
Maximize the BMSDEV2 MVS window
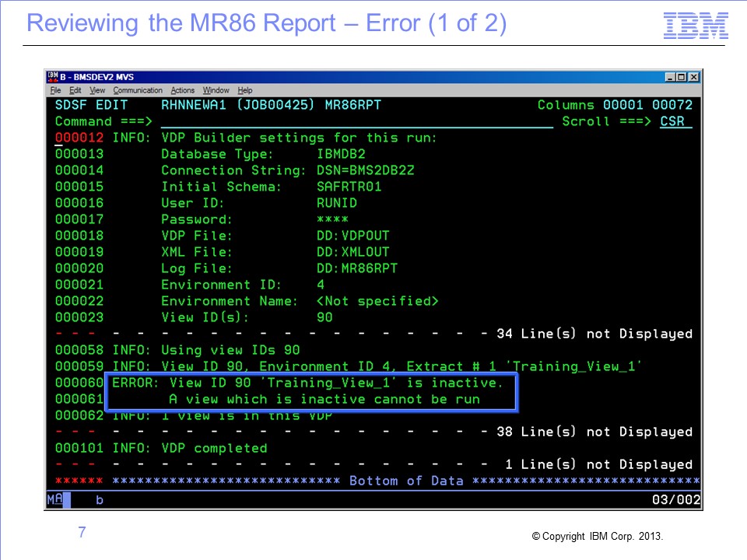pos(682,77)
